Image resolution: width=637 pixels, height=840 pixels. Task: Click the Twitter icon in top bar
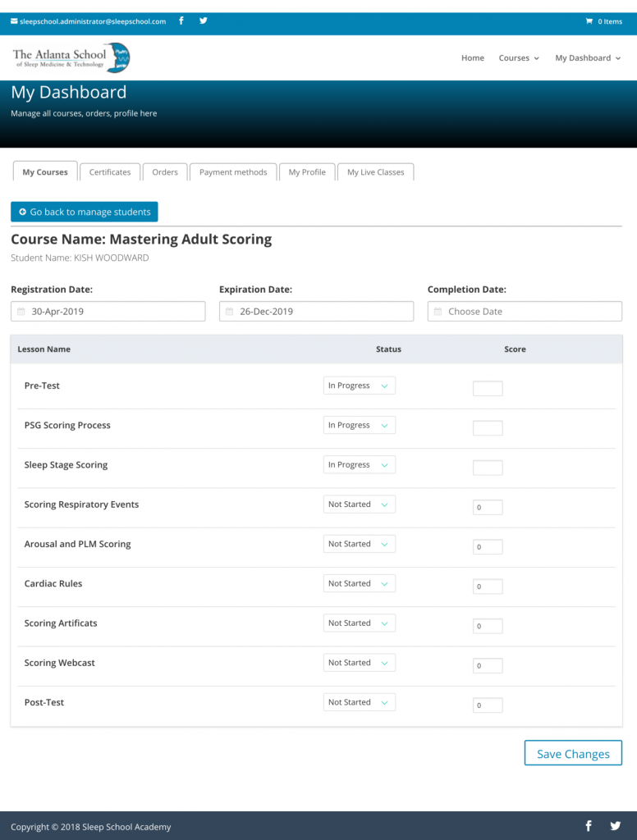coord(203,21)
